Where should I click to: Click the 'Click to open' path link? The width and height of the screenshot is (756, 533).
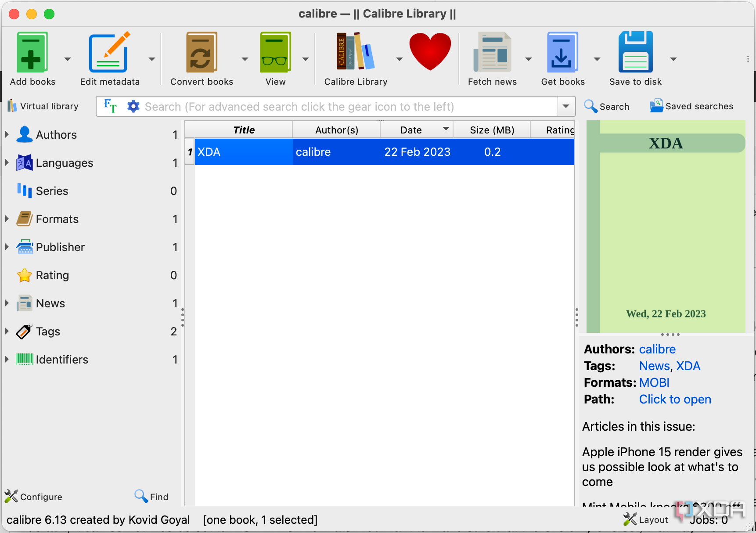pyautogui.click(x=675, y=399)
